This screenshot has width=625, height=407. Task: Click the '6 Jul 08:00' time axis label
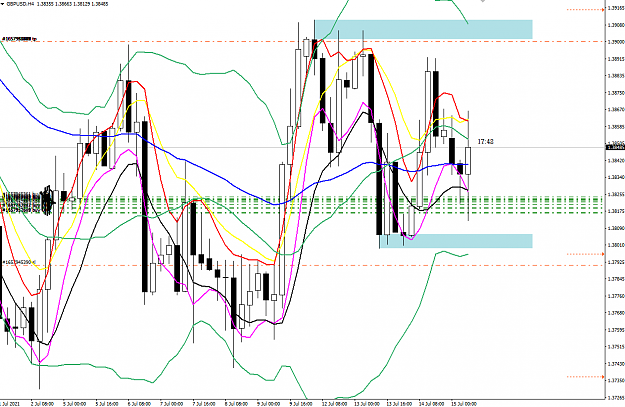click(139, 403)
